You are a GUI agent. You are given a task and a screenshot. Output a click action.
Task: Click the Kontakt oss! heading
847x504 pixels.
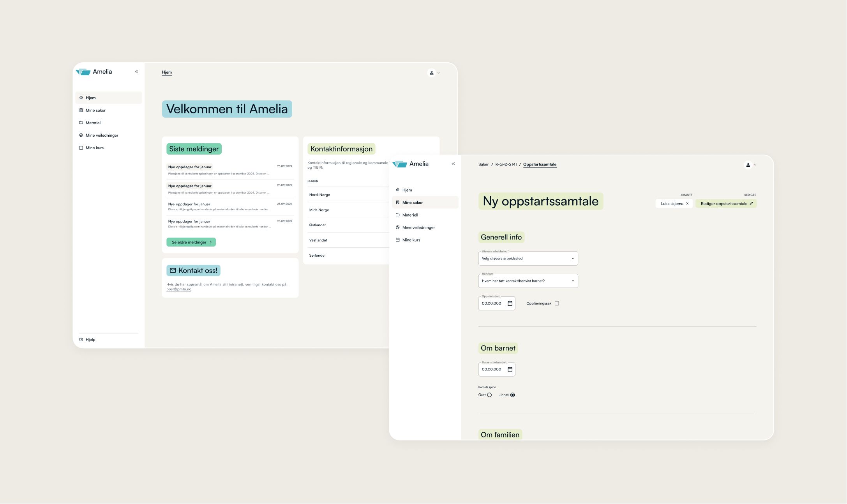pyautogui.click(x=193, y=271)
